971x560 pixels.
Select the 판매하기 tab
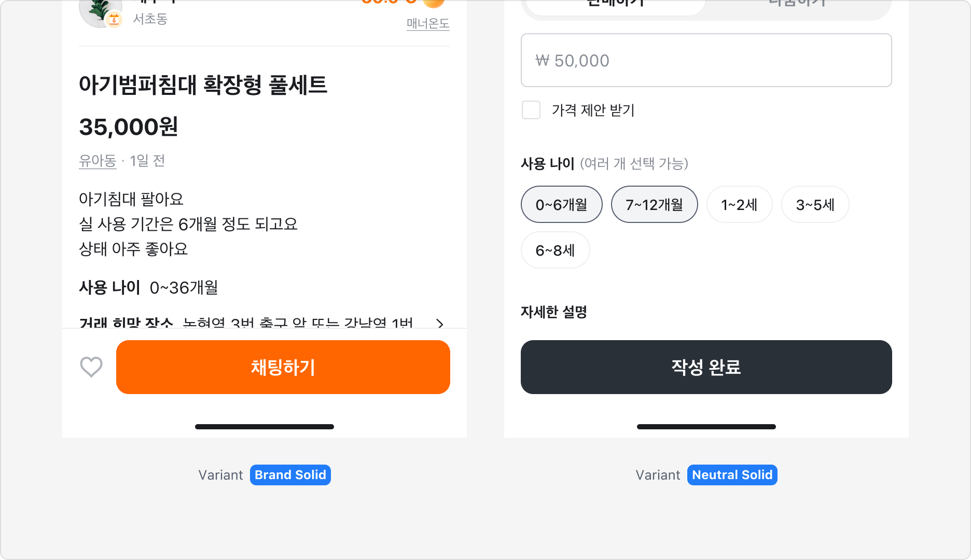point(615,4)
